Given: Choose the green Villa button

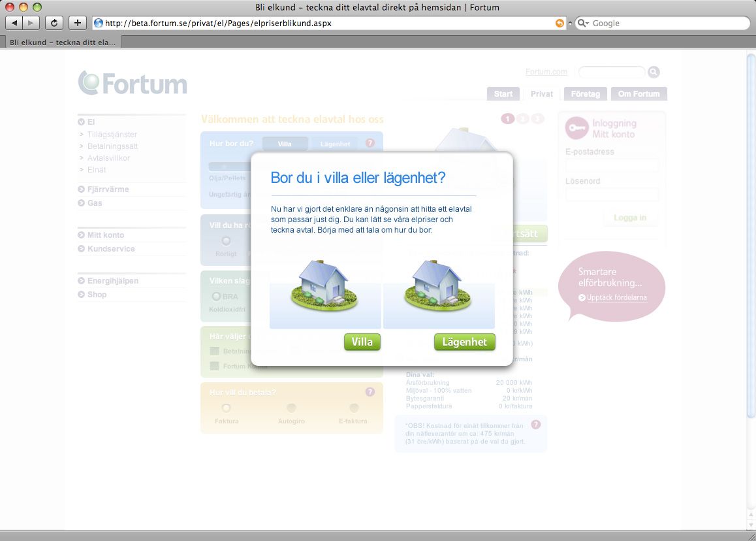Looking at the screenshot, I should click(x=362, y=342).
